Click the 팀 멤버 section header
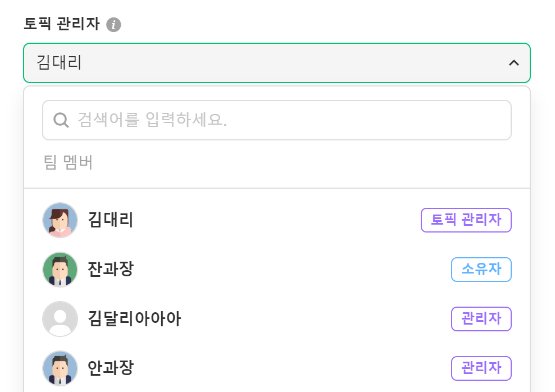Image resolution: width=555 pixels, height=392 pixels. point(68,162)
